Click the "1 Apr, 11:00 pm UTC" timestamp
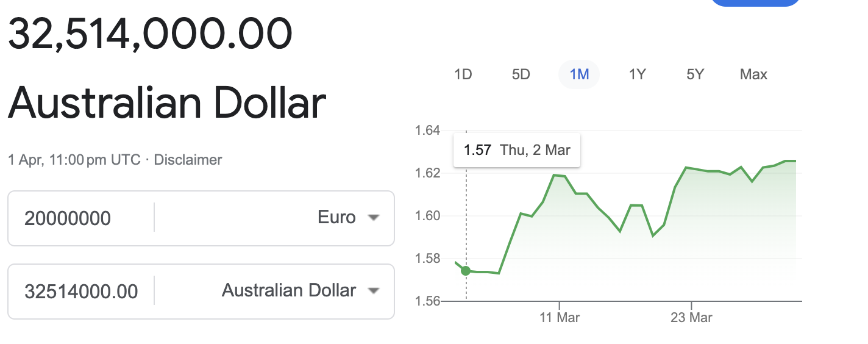Viewport: 868px width, 344px height. tap(74, 160)
